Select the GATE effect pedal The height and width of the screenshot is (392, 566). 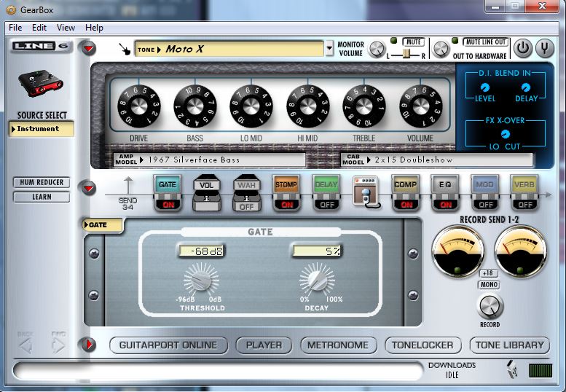[x=168, y=184]
